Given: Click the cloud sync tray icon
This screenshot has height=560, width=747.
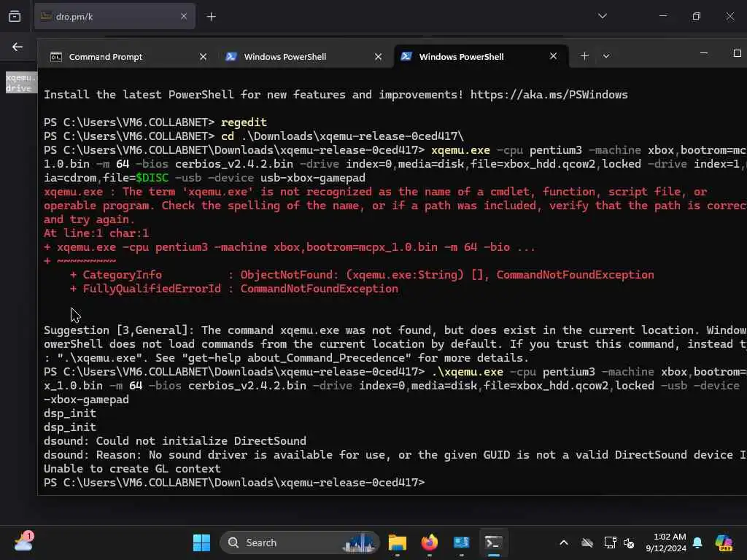Looking at the screenshot, I should pos(587,542).
